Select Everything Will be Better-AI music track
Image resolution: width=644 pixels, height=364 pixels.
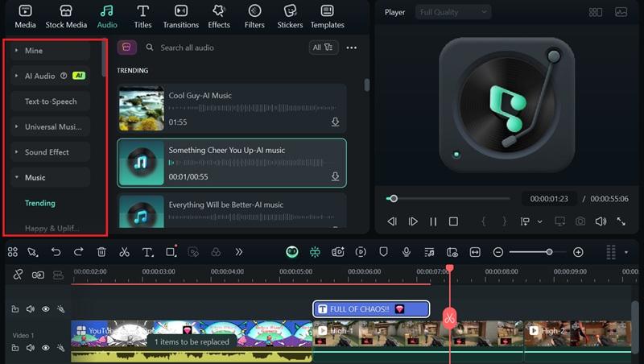(x=232, y=210)
